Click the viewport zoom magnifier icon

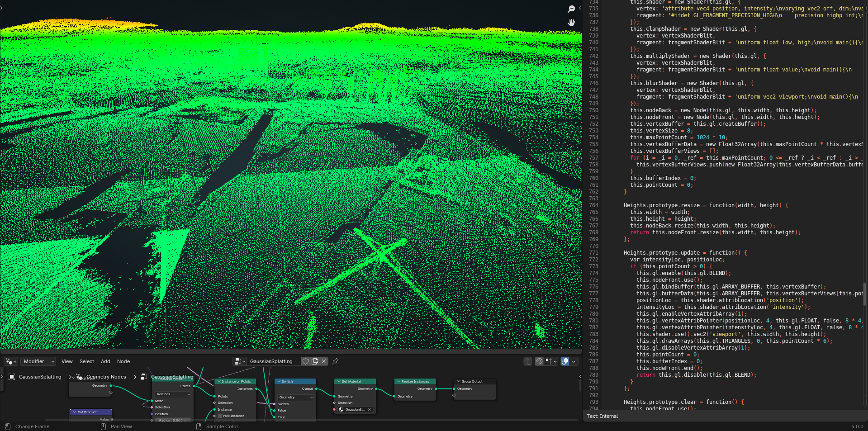point(571,9)
